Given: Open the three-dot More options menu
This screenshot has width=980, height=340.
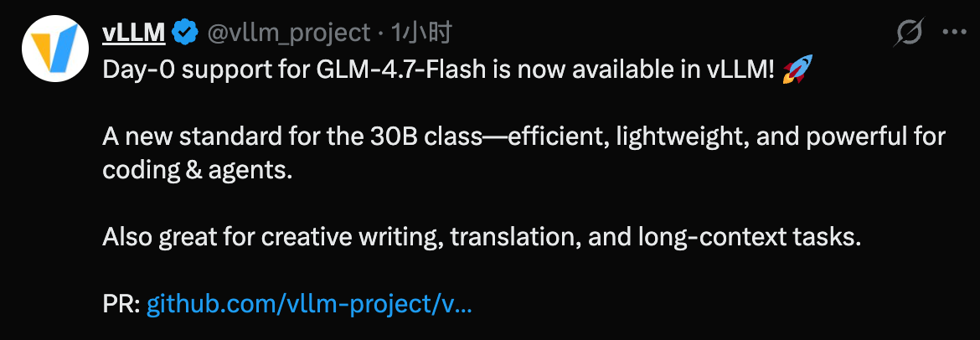Looking at the screenshot, I should click(955, 33).
